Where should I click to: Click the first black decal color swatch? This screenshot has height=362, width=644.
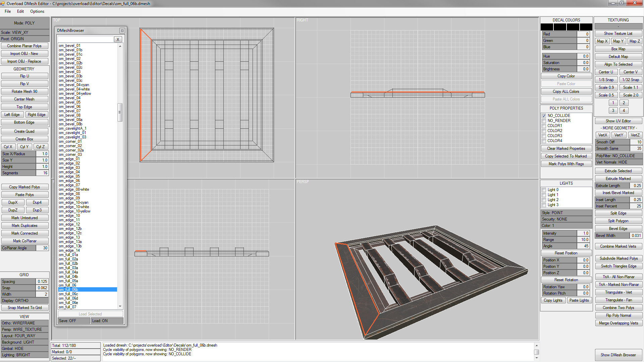pyautogui.click(x=547, y=27)
